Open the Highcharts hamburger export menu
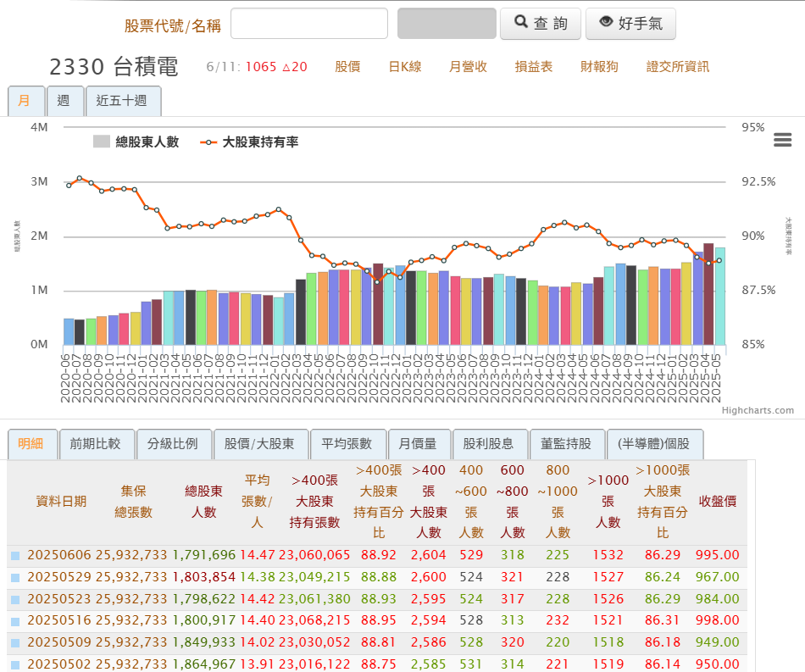805x672 pixels. click(782, 140)
